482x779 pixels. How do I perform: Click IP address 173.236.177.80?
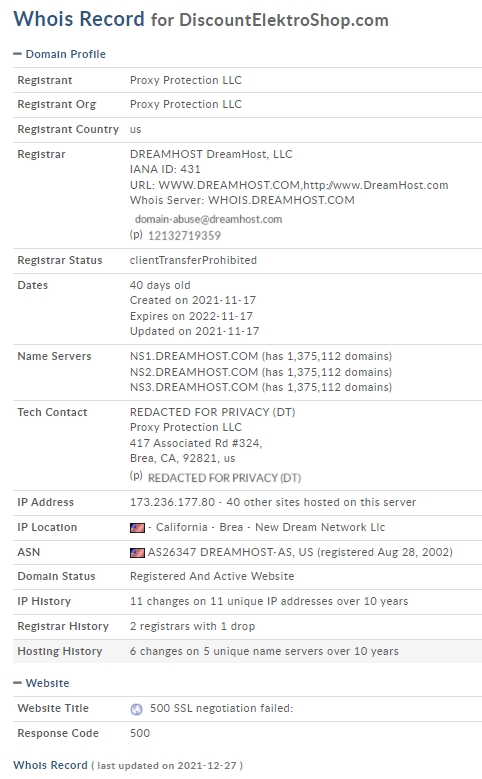point(172,502)
